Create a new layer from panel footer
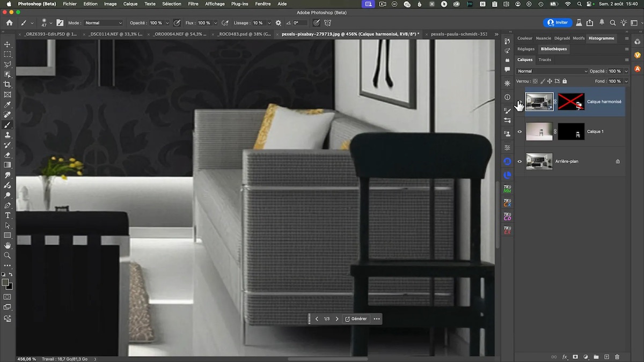The height and width of the screenshot is (362, 644). click(x=606, y=357)
